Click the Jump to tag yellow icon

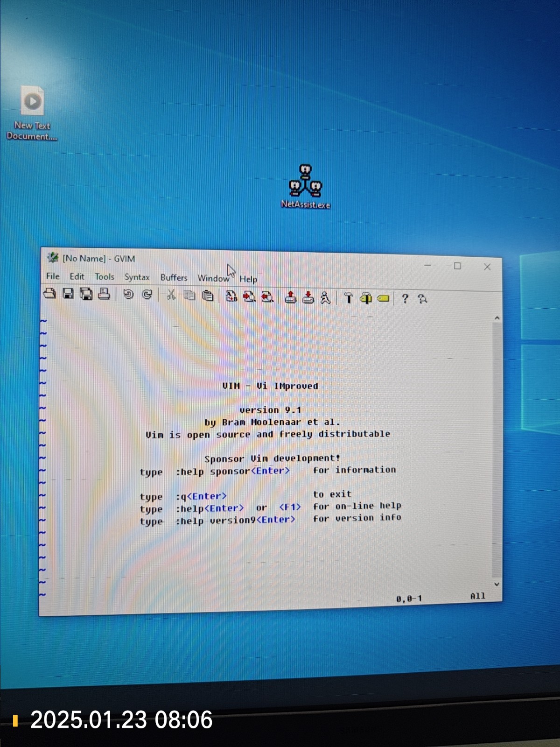coord(383,298)
